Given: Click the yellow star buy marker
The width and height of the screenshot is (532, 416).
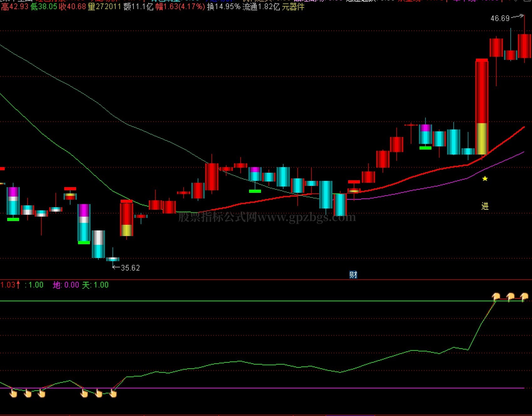Looking at the screenshot, I should coord(485,179).
